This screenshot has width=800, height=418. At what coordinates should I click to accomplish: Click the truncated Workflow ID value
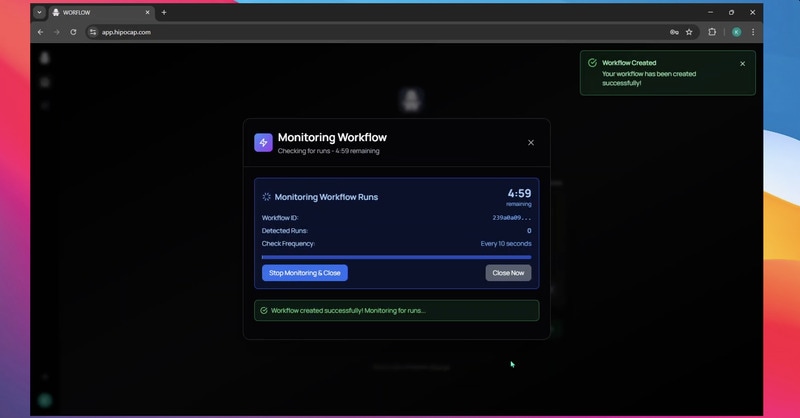click(x=511, y=217)
